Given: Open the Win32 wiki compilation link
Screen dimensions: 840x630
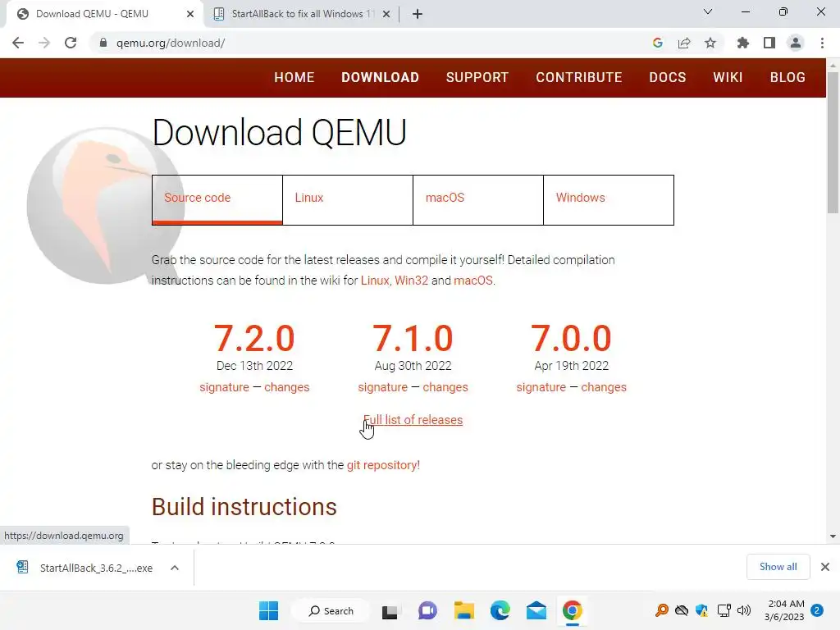Looking at the screenshot, I should (x=412, y=281).
